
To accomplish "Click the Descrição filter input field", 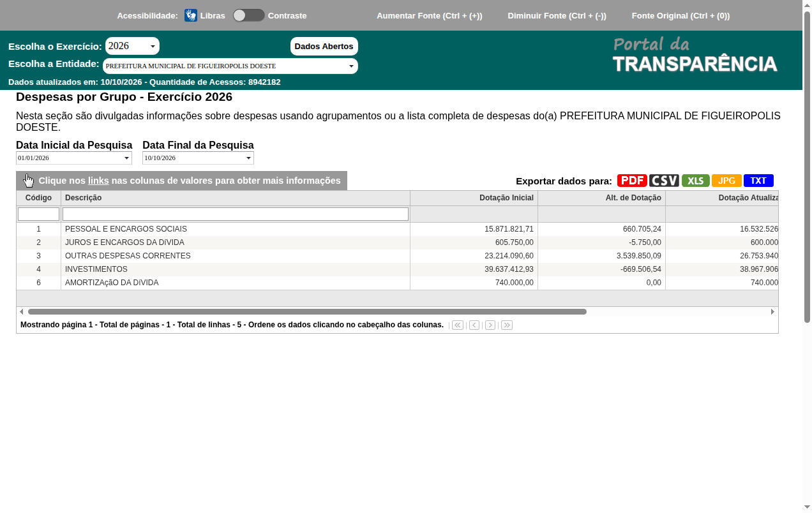I will [x=236, y=214].
